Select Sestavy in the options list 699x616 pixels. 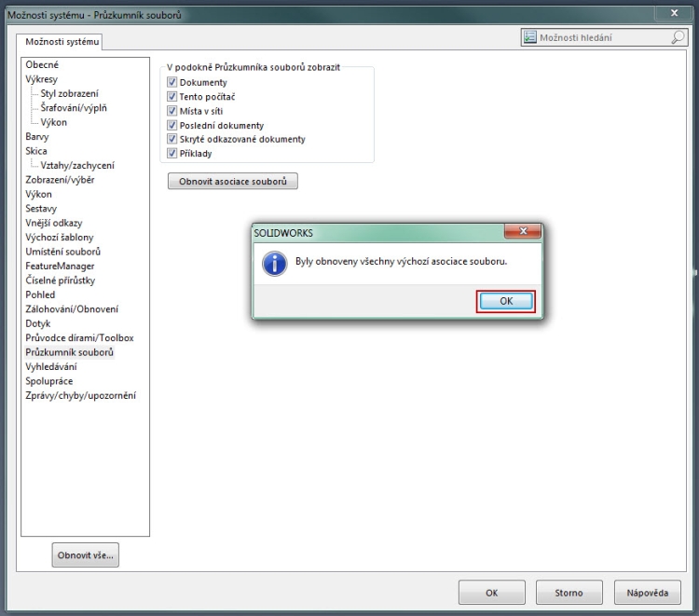[41, 208]
